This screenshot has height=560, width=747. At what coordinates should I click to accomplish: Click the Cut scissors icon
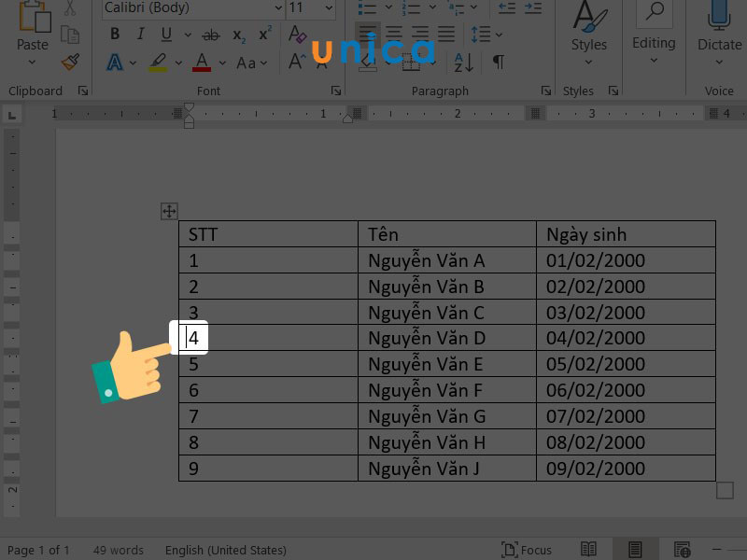click(x=70, y=7)
